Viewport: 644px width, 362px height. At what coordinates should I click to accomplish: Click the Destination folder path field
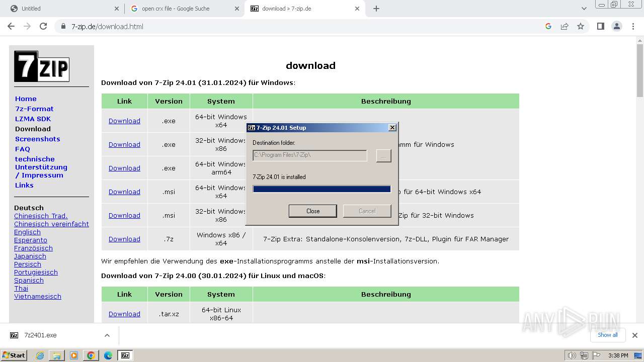(x=310, y=155)
